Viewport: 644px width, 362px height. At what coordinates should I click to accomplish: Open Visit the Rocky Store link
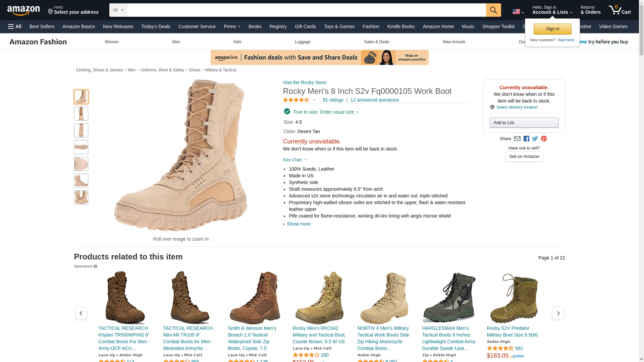coord(304,82)
